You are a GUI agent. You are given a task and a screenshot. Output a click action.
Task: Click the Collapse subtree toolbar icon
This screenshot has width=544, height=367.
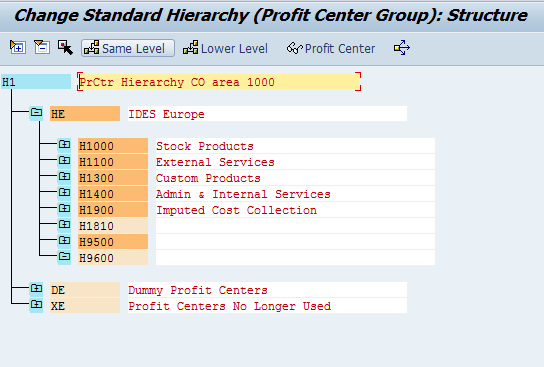pos(42,47)
